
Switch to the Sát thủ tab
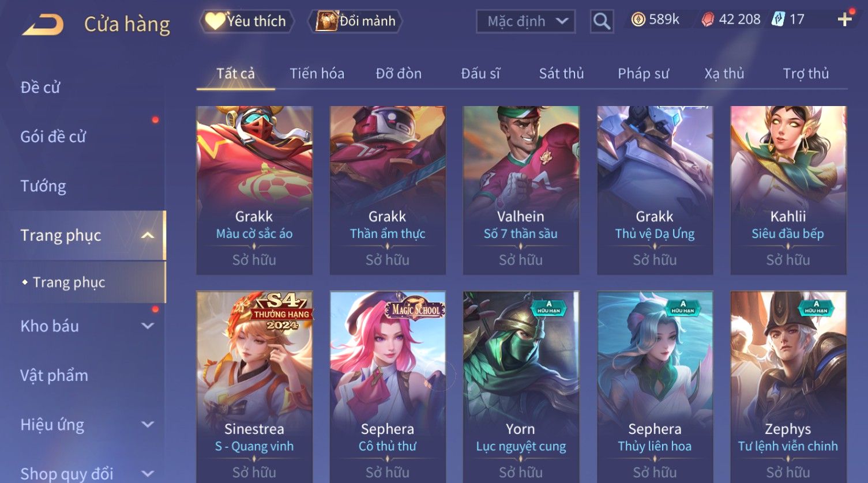(x=561, y=74)
